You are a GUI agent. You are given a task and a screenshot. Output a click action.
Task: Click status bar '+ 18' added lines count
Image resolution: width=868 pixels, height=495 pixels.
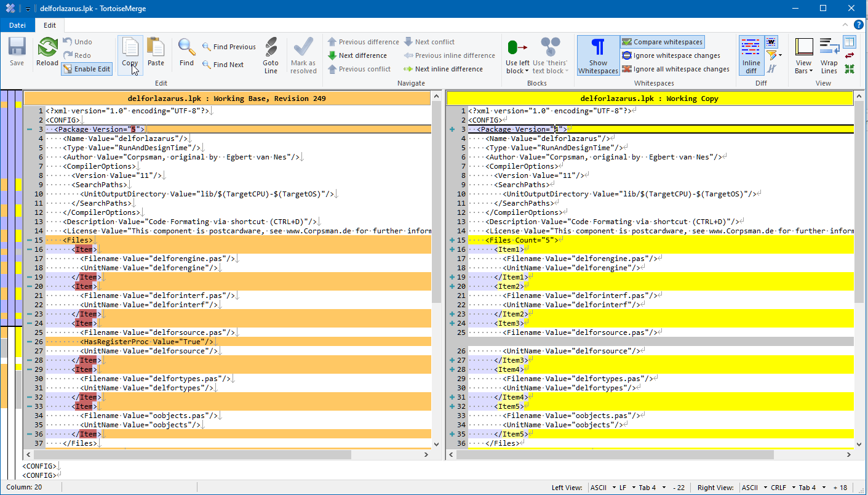840,488
